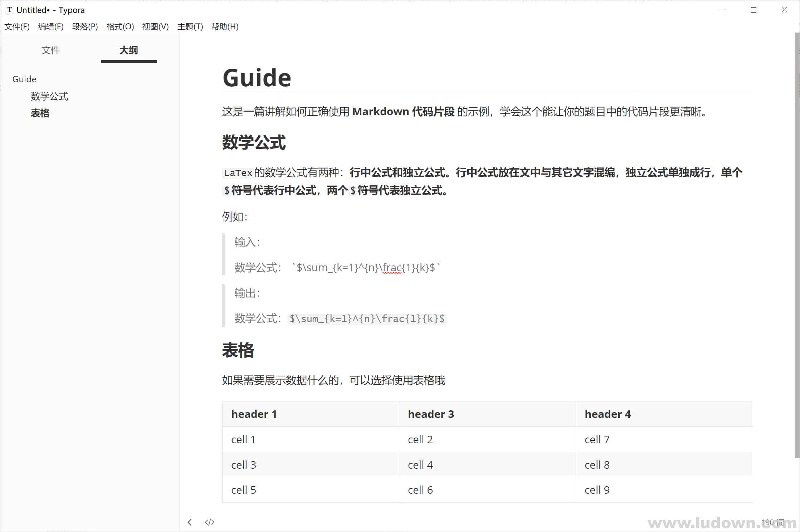The height and width of the screenshot is (532, 800).
Task: Click the word count in status bar
Action: (x=772, y=522)
